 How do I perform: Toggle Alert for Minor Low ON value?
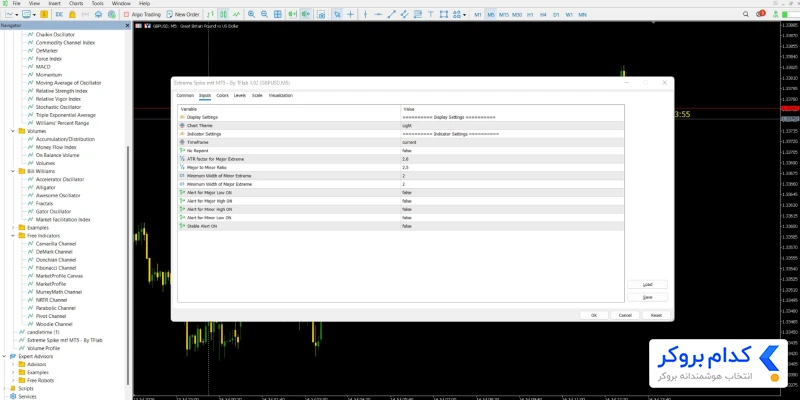[512, 217]
